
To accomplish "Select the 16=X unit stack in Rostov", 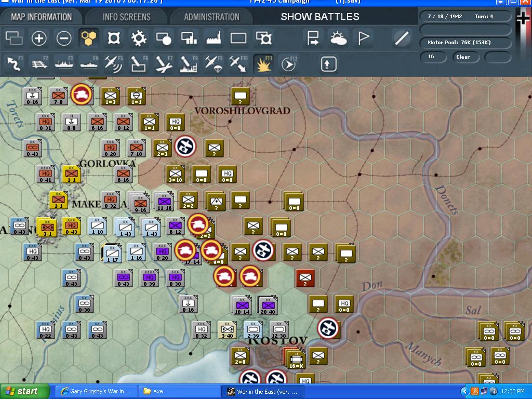I will tap(296, 360).
